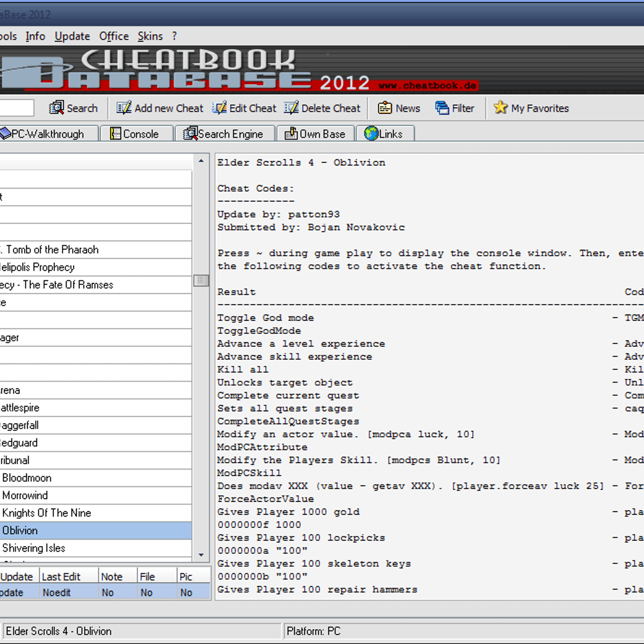Screen dimensions: 644x644
Task: Click the Search Engine tab icon
Action: coord(190,134)
